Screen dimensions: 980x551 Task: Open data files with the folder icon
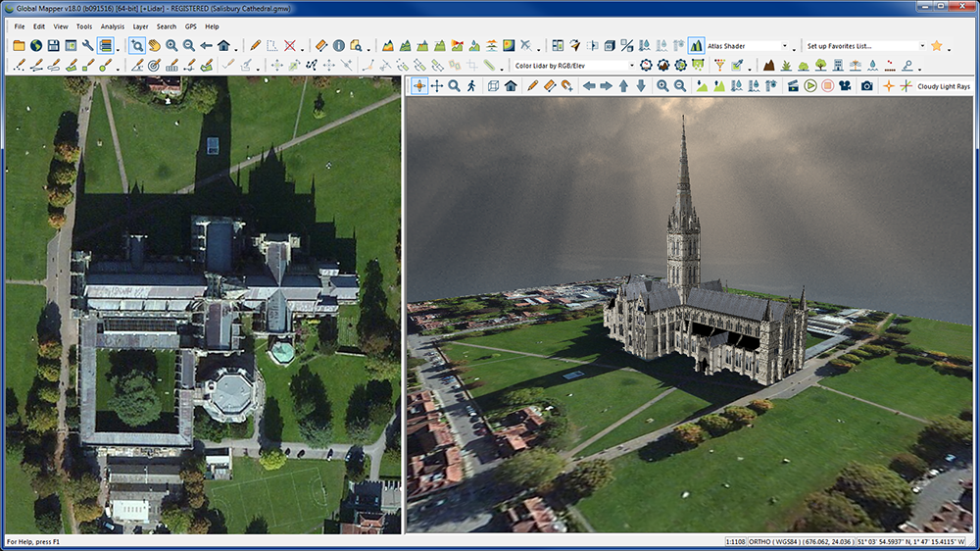coord(19,46)
